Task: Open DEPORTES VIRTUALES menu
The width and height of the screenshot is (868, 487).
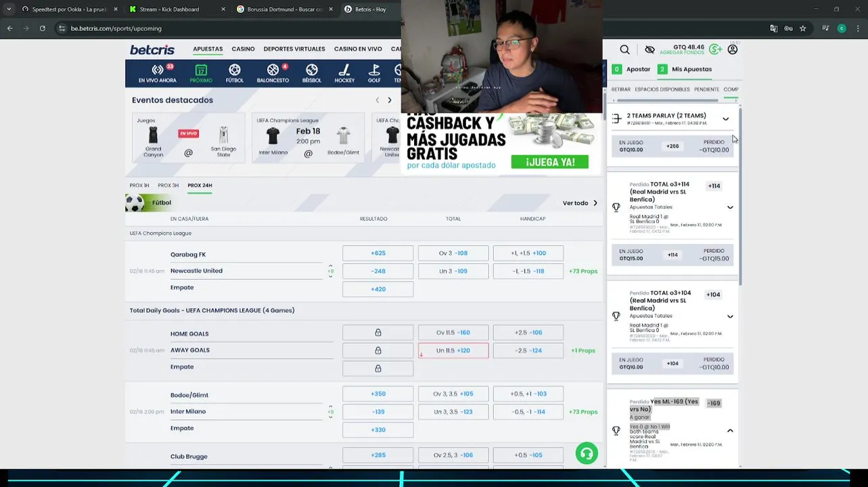Action: click(294, 49)
